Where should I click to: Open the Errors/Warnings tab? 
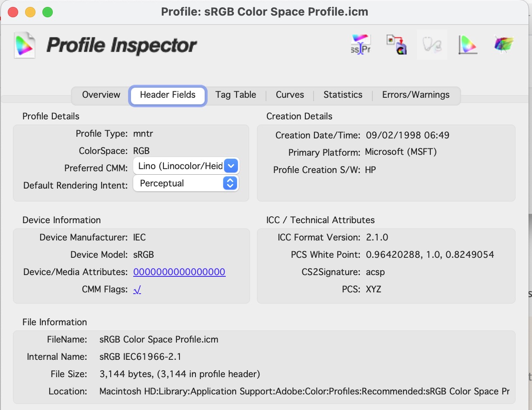point(416,95)
